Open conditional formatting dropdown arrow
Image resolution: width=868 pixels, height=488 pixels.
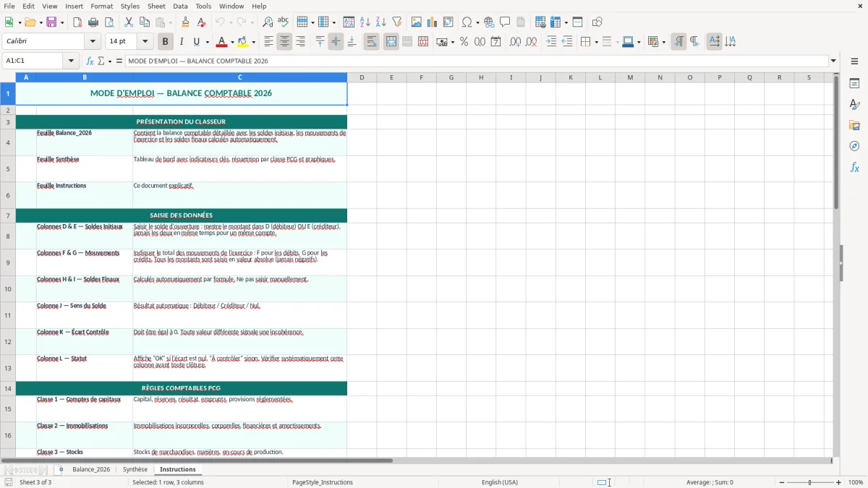tap(663, 42)
